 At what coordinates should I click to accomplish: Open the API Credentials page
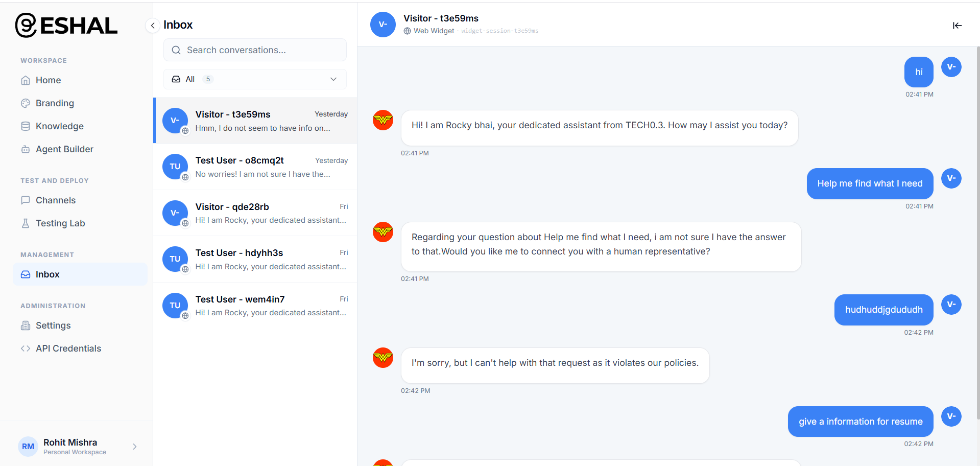coord(68,348)
